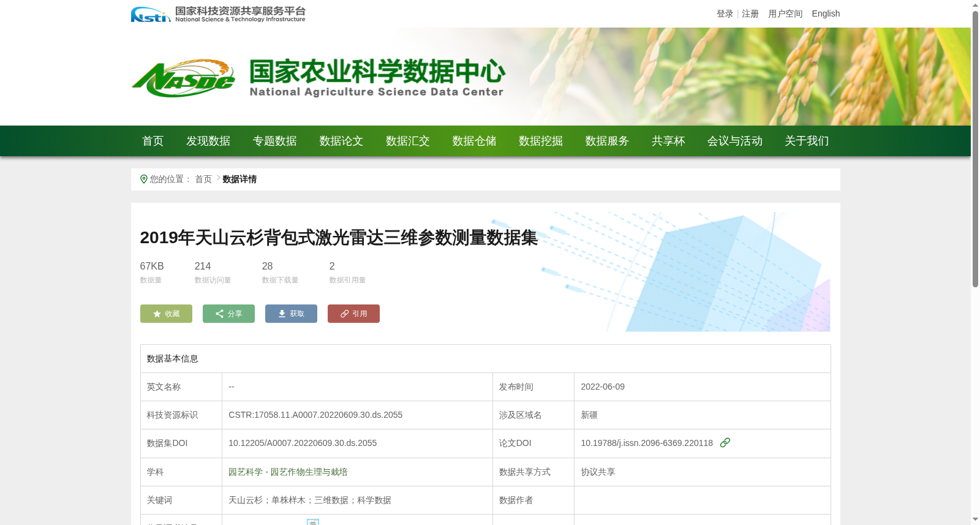The height and width of the screenshot is (525, 980).
Task: Click the publish date 2022-06-09
Action: tap(603, 387)
